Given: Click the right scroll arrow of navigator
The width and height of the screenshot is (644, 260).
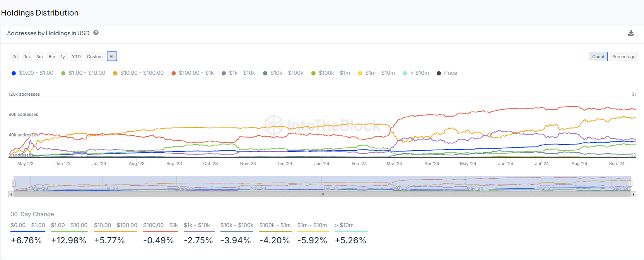Looking at the screenshot, I should pyautogui.click(x=634, y=195).
